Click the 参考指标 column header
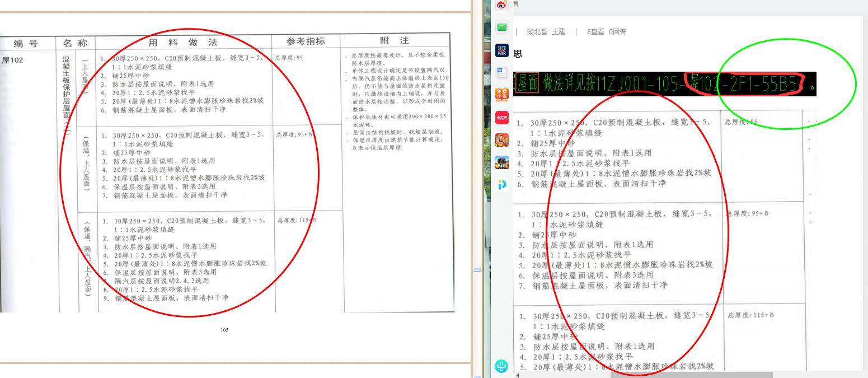Screen dimensions: 868x378 [x=306, y=41]
